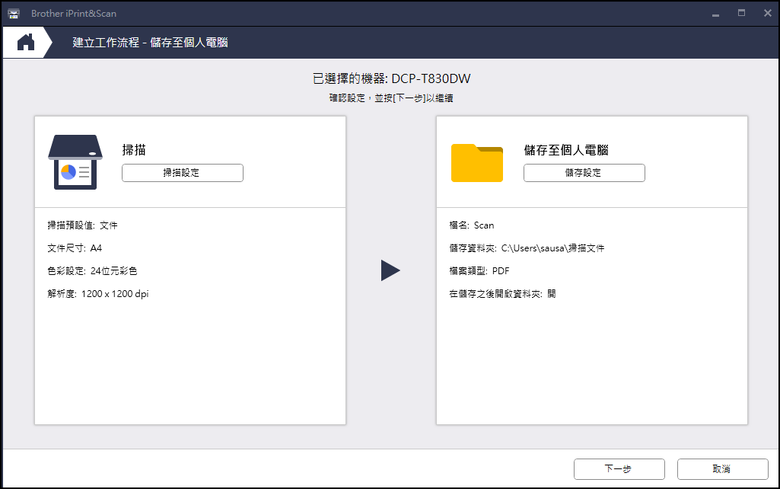Click 在儲存之後開啟資料夾 setting line
780x489 pixels.
coord(502,293)
